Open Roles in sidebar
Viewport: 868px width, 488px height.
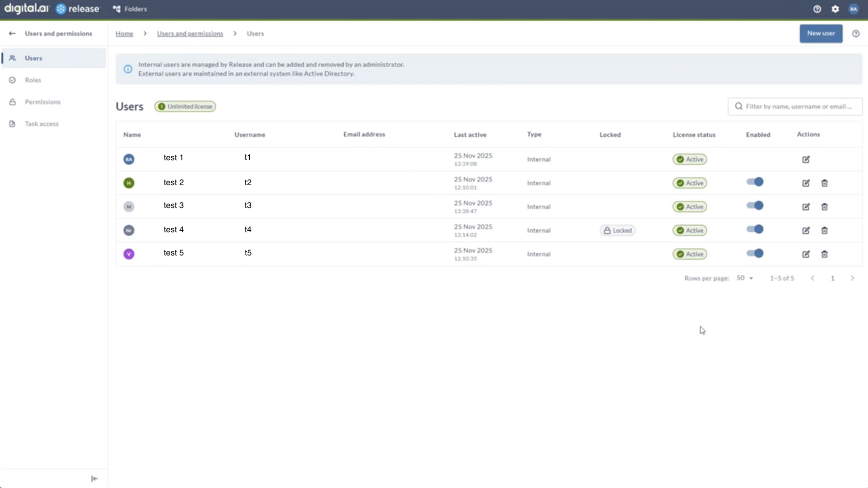(x=33, y=80)
